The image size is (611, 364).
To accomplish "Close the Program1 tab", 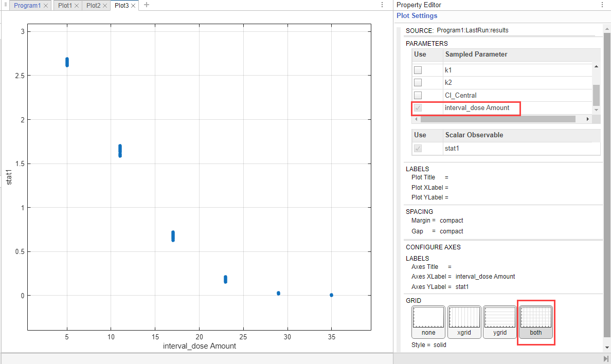I will (x=46, y=6).
